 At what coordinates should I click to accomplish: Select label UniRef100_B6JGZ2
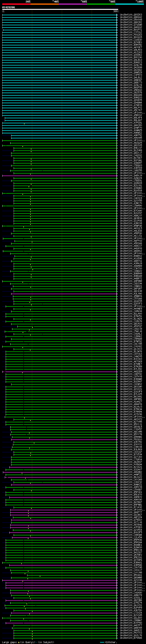pos(131,477)
